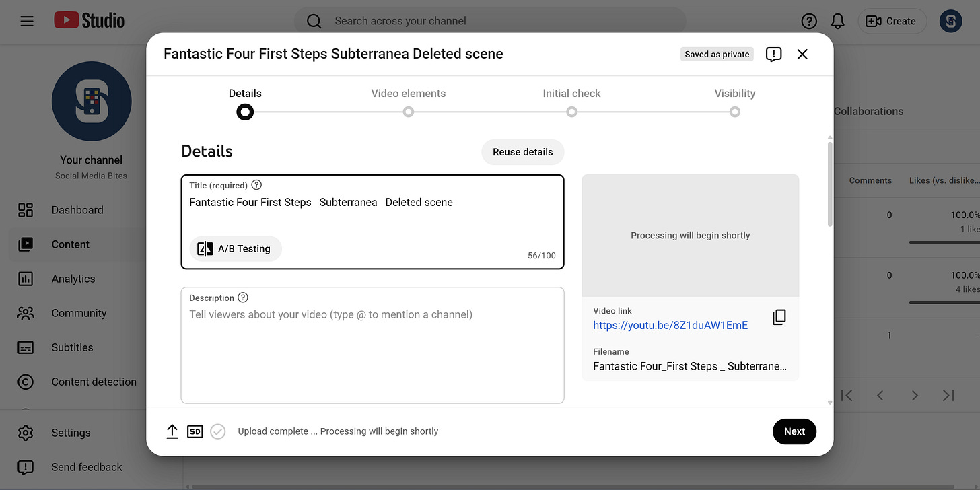Click the A/B Testing button
The image size is (980, 490).
[236, 249]
